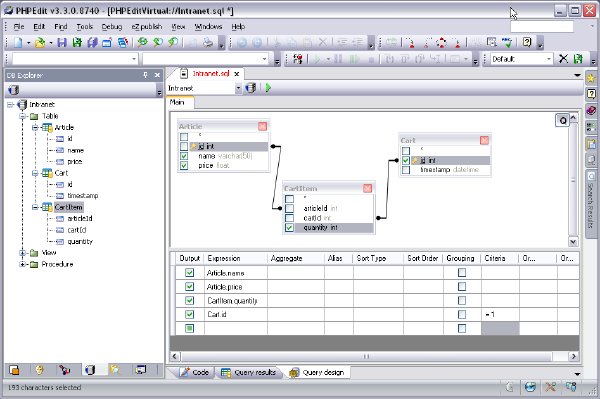The image size is (600, 399).
Task: Uncheck the CartItem quantity field checkbox
Action: pos(290,228)
